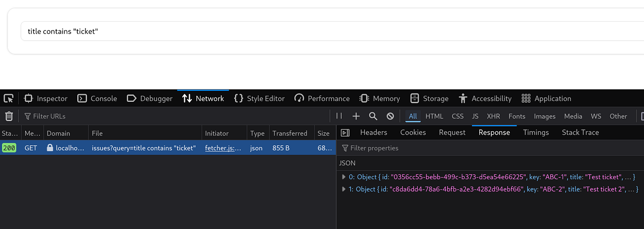
Task: Click the element picker icon
Action: 9,98
